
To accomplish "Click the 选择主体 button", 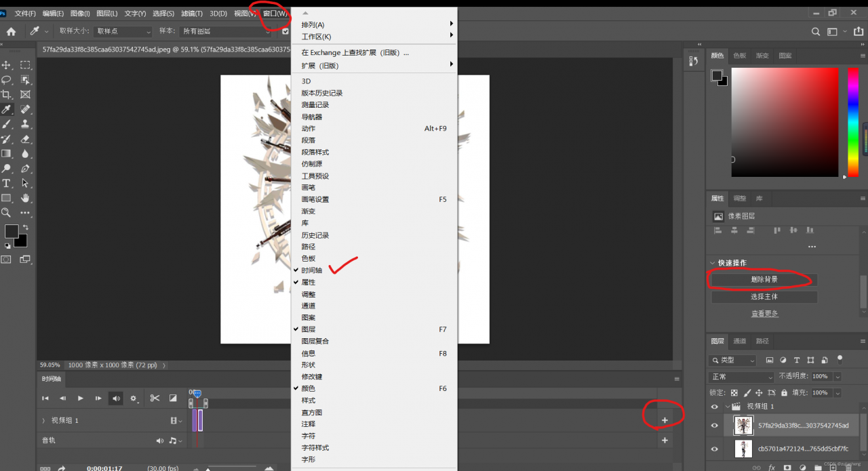I will coord(764,297).
